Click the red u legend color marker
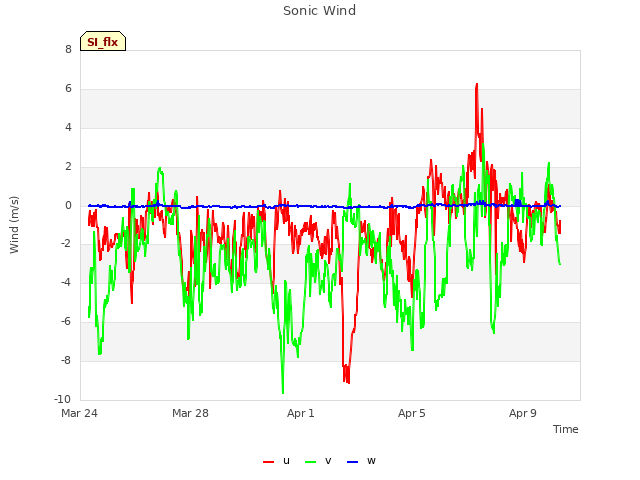The image size is (640, 480). point(269,462)
